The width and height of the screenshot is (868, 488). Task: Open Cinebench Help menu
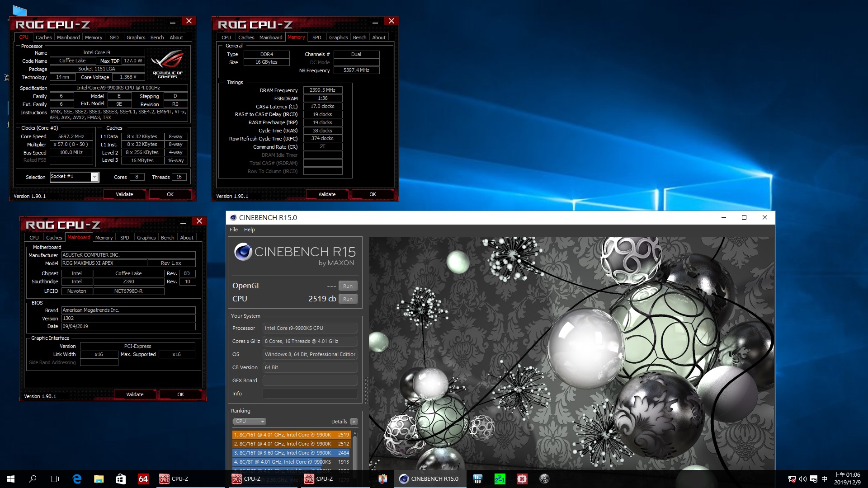250,230
